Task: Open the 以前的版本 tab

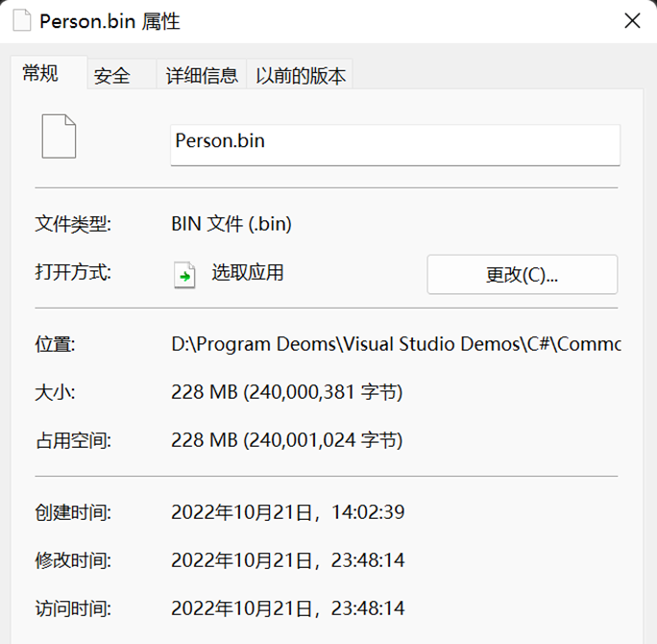Action: 300,76
